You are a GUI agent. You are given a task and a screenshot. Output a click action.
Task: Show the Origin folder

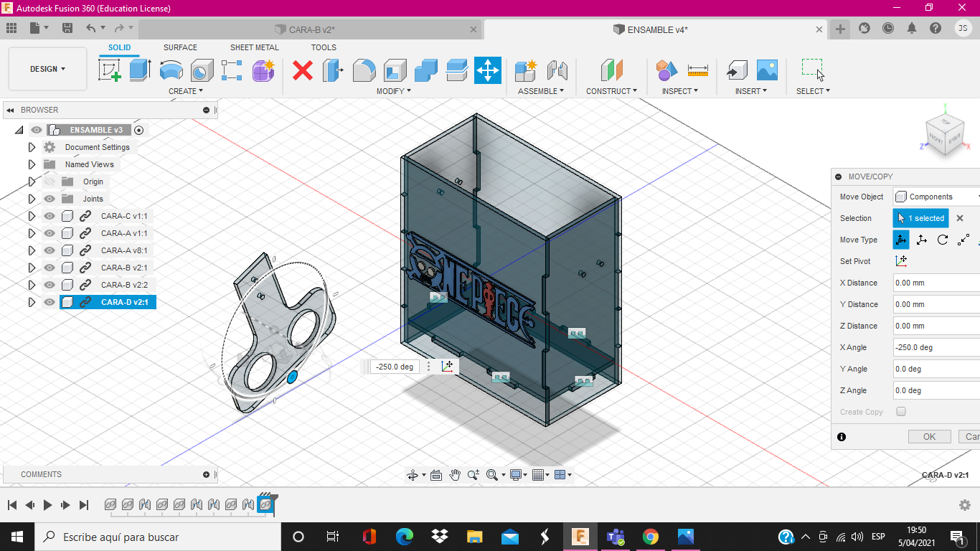pyautogui.click(x=50, y=182)
